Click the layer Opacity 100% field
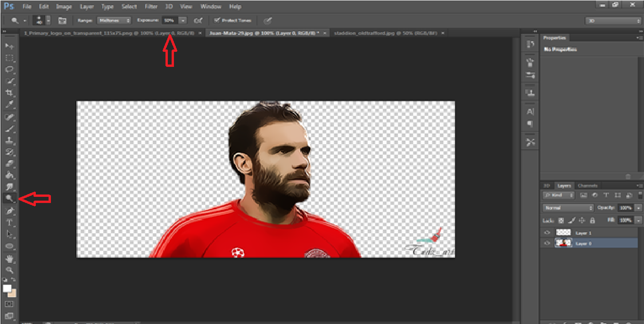The width and height of the screenshot is (644, 324). tap(626, 208)
